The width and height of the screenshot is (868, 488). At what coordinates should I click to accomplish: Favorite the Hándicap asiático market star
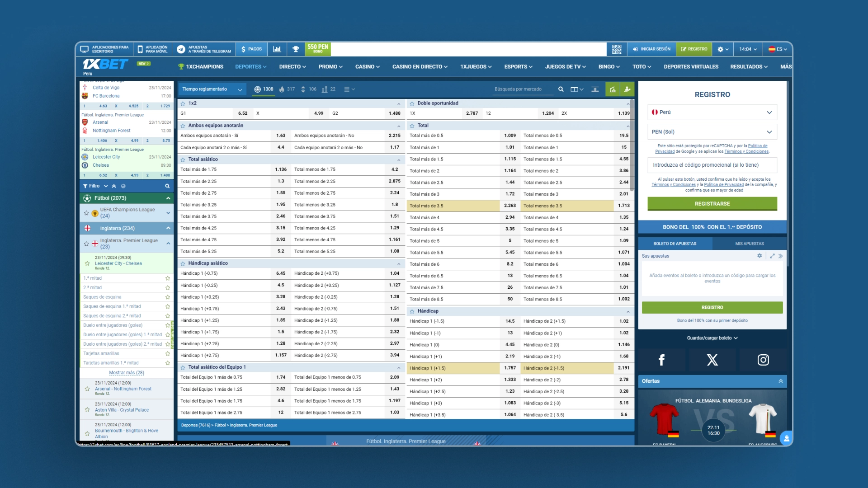pyautogui.click(x=183, y=263)
